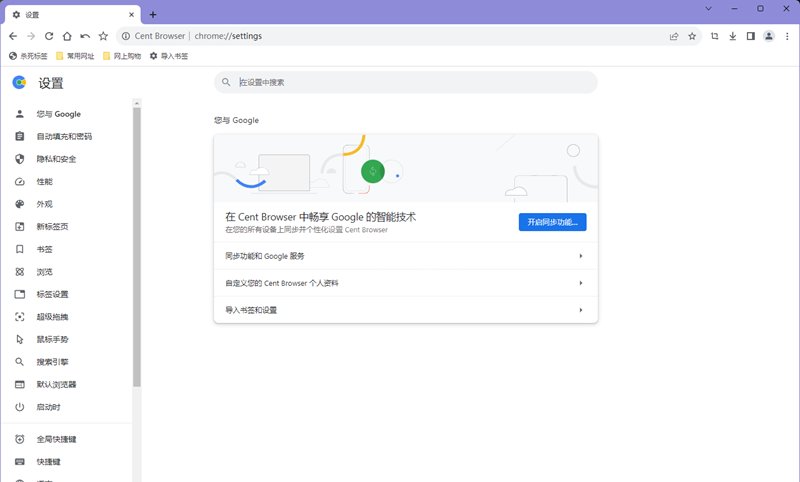Click the 在设置中搜索 search field
800x482 pixels.
(406, 82)
